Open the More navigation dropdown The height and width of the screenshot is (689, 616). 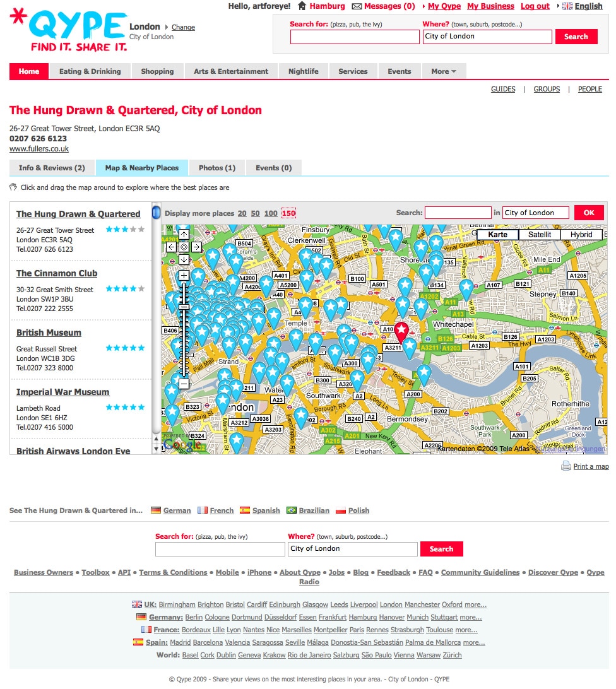pos(444,71)
